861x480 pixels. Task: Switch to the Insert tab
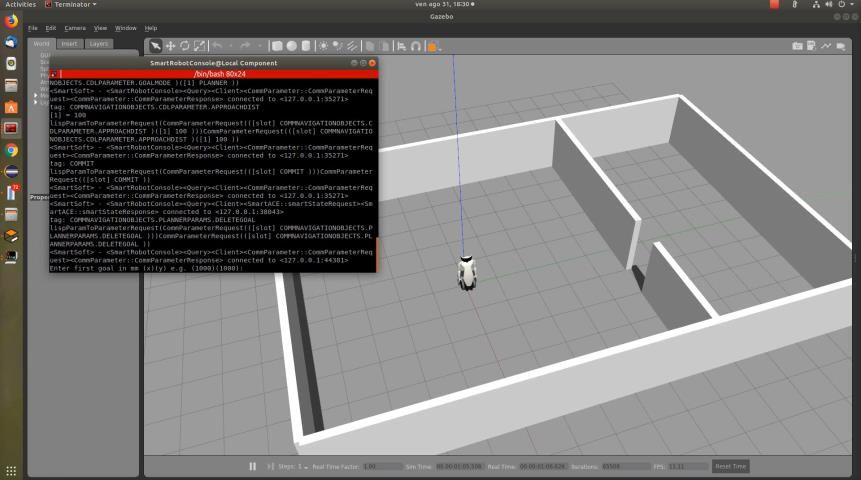tap(69, 44)
